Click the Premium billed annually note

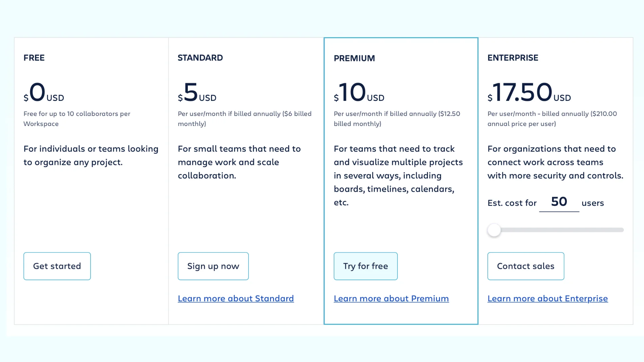397,119
